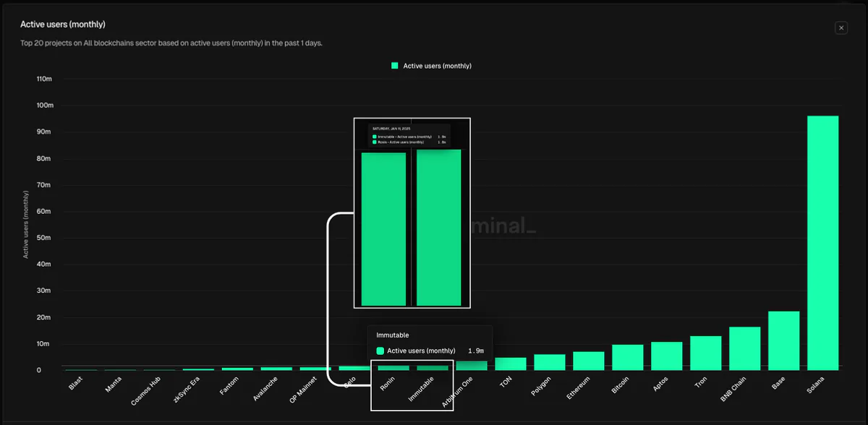Click the 100m y-axis tick label
Viewport: 868px width, 425px height.
(44, 106)
